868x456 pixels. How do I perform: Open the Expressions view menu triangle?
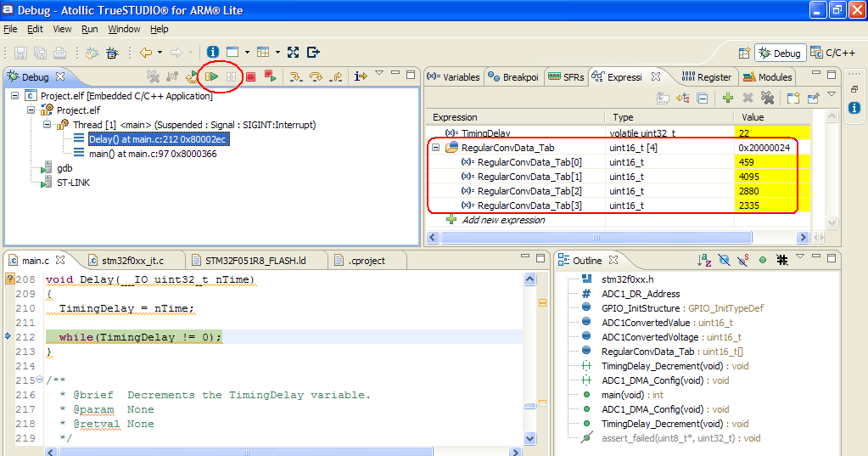click(832, 95)
